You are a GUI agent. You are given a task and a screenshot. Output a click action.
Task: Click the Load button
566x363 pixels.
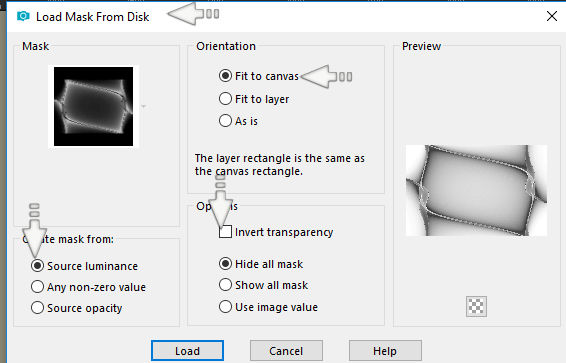pyautogui.click(x=187, y=351)
